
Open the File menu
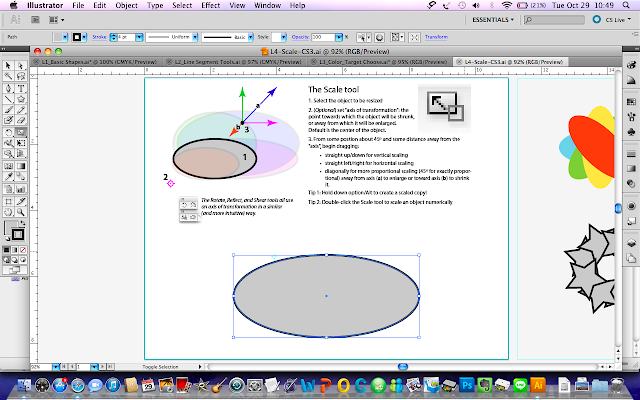[x=78, y=5]
